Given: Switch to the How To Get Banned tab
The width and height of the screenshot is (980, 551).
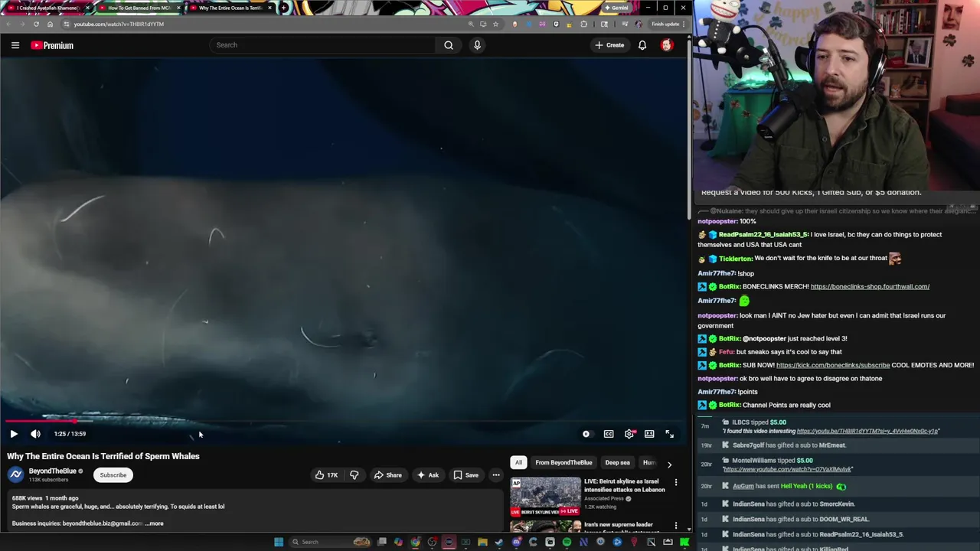Looking at the screenshot, I should [x=139, y=8].
